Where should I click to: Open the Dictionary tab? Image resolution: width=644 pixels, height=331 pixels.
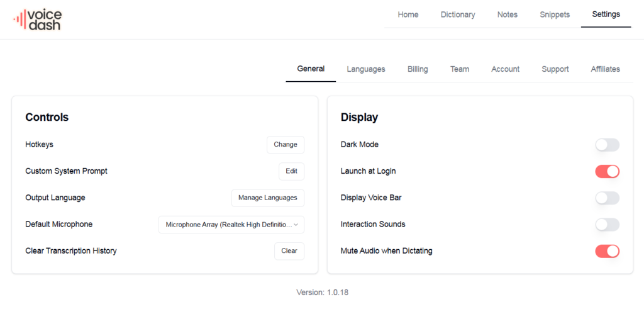tap(458, 14)
